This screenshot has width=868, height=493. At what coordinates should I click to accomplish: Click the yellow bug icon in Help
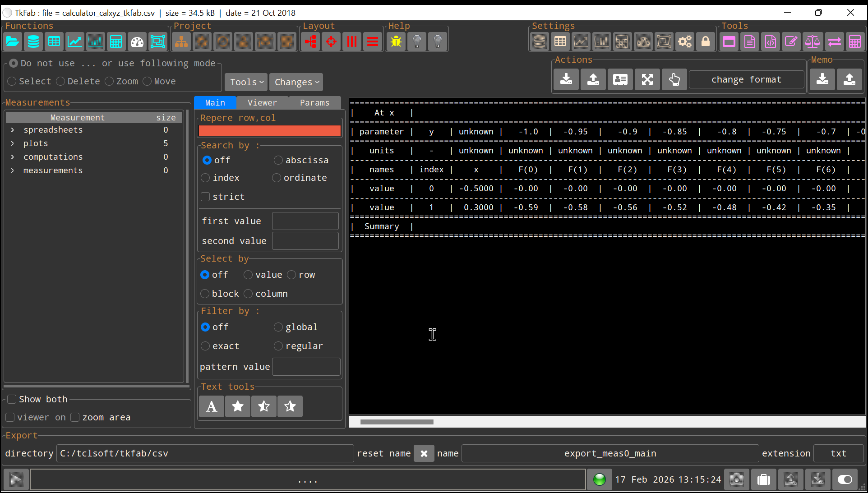pos(396,42)
